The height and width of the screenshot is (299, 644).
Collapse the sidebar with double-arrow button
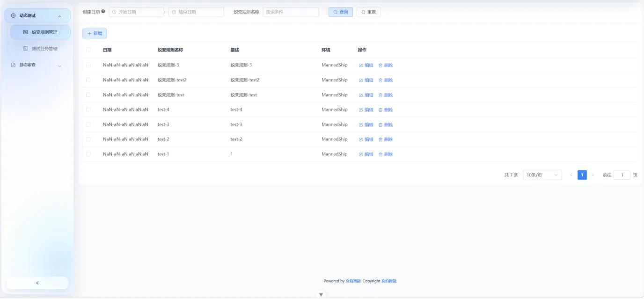[37, 283]
